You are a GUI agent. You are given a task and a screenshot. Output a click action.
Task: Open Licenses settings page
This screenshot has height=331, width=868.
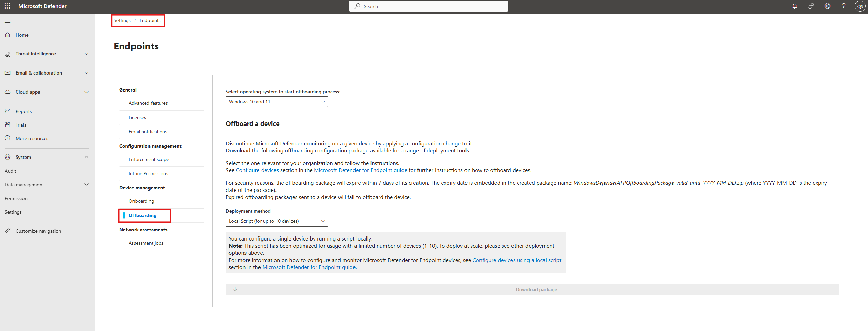click(x=137, y=117)
